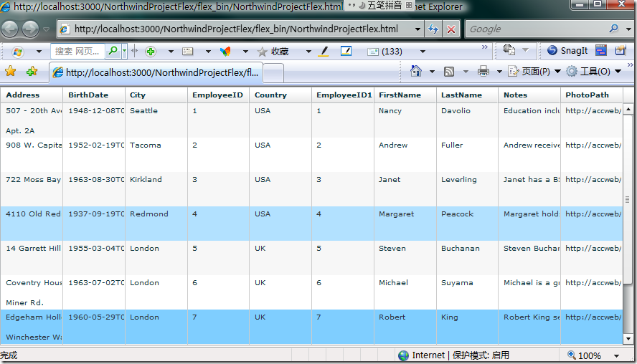Viewport: 637px width, 364px height.
Task: Open the Favorites Center star icon
Action: (x=11, y=72)
